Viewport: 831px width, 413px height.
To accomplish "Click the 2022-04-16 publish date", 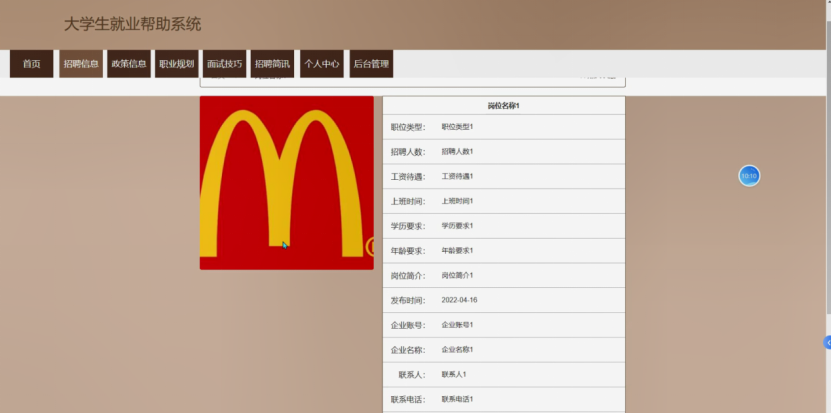I will (x=459, y=300).
